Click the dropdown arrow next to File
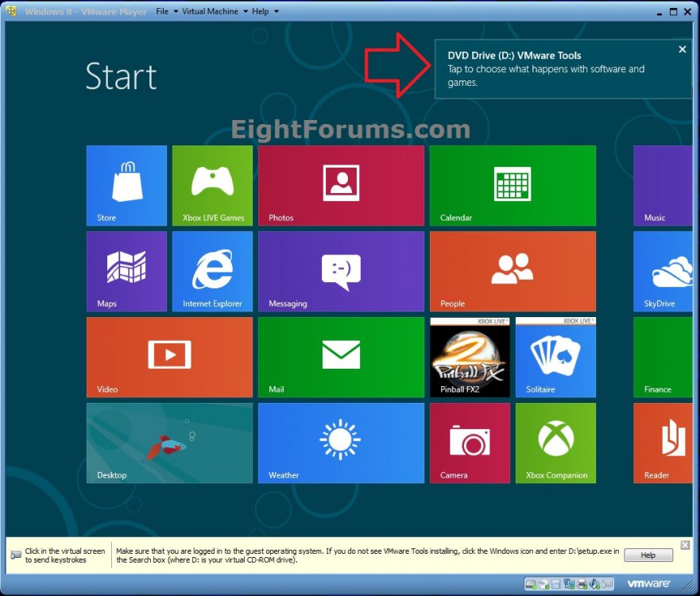The width and height of the screenshot is (700, 596). point(176,12)
